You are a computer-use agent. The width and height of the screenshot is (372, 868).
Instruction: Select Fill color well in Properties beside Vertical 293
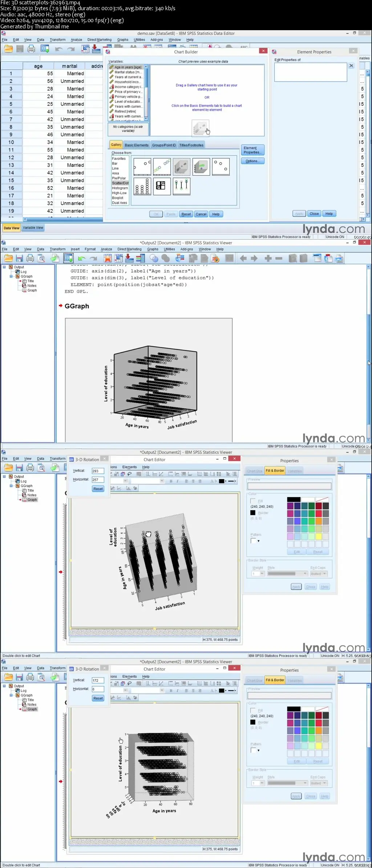click(x=253, y=501)
